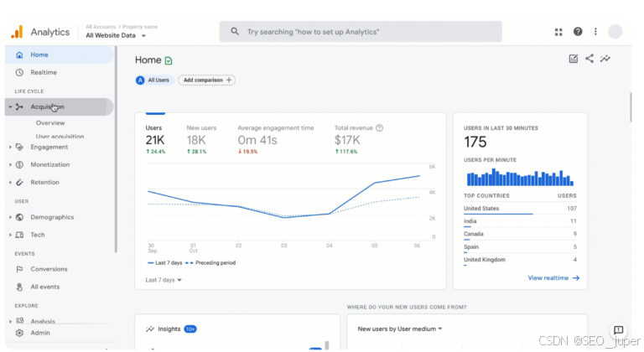Select the New users metric tab
Viewport: 644px width, 352px height.
201,140
